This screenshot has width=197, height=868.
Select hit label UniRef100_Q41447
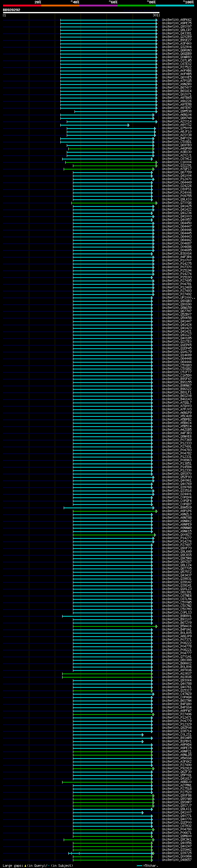pyautogui.click(x=177, y=321)
